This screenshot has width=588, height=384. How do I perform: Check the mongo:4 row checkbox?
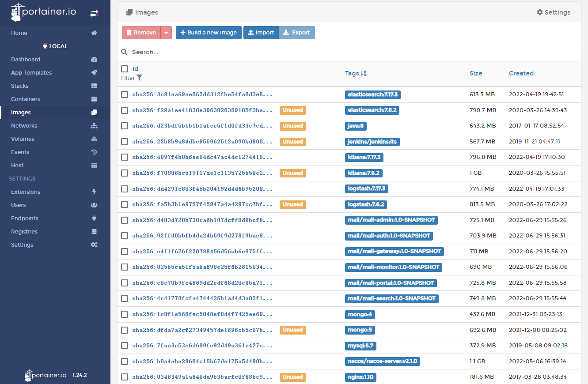(125, 314)
